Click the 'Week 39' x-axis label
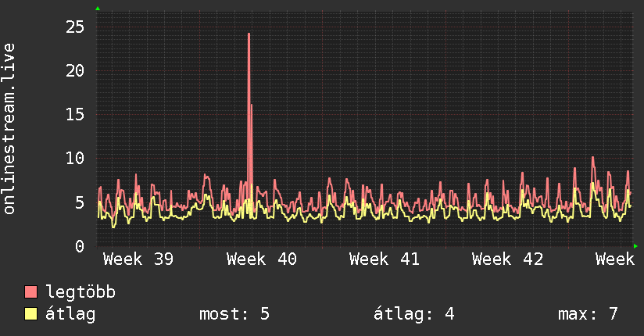The height and width of the screenshot is (336, 644). click(x=138, y=259)
